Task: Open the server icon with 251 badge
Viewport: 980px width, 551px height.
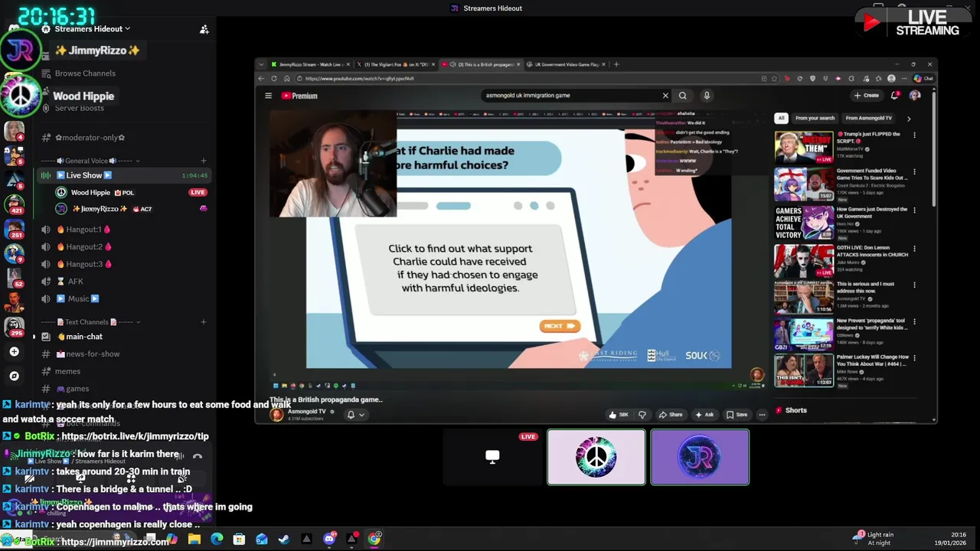Action: click(x=15, y=228)
